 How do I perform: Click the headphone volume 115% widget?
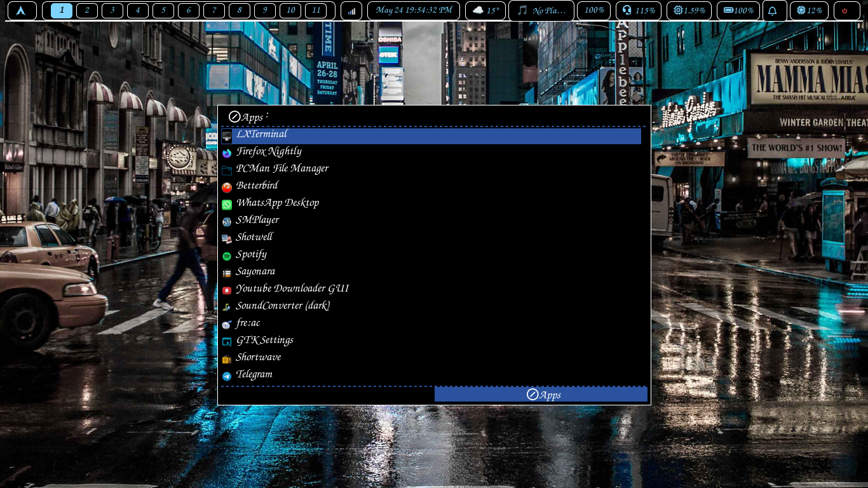[x=639, y=11]
